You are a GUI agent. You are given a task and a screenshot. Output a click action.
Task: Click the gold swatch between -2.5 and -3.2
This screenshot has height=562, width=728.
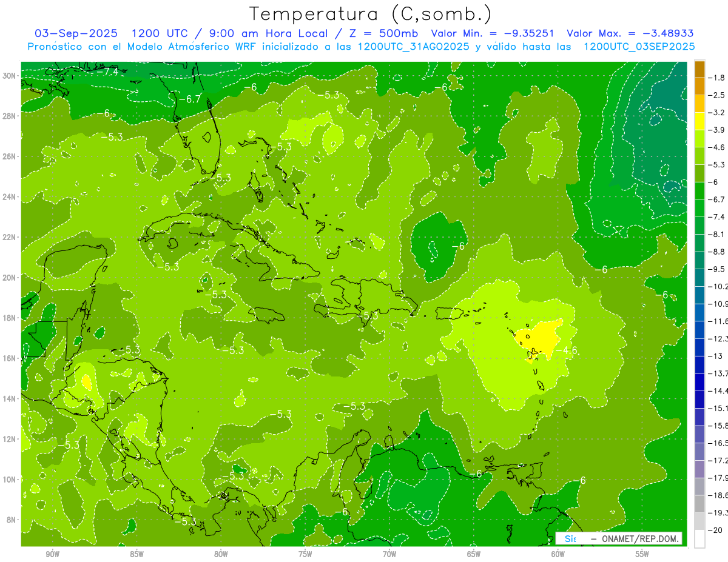[x=699, y=104]
